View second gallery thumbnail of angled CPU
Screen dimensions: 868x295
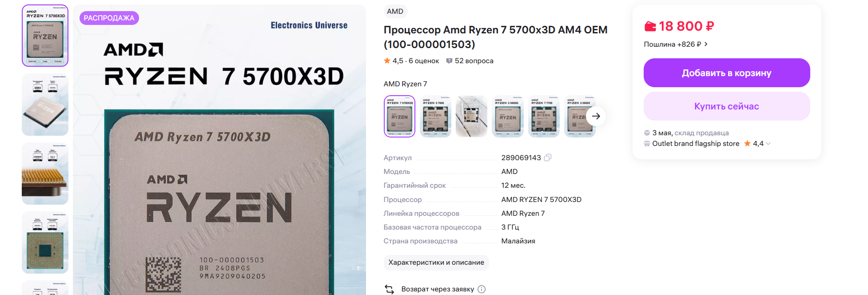pyautogui.click(x=45, y=105)
